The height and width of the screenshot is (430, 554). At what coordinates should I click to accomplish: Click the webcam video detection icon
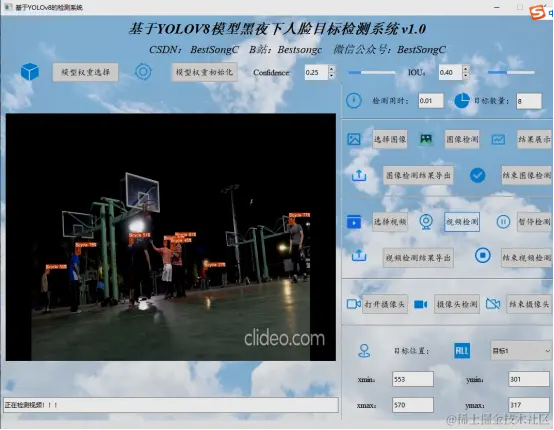[426, 222]
